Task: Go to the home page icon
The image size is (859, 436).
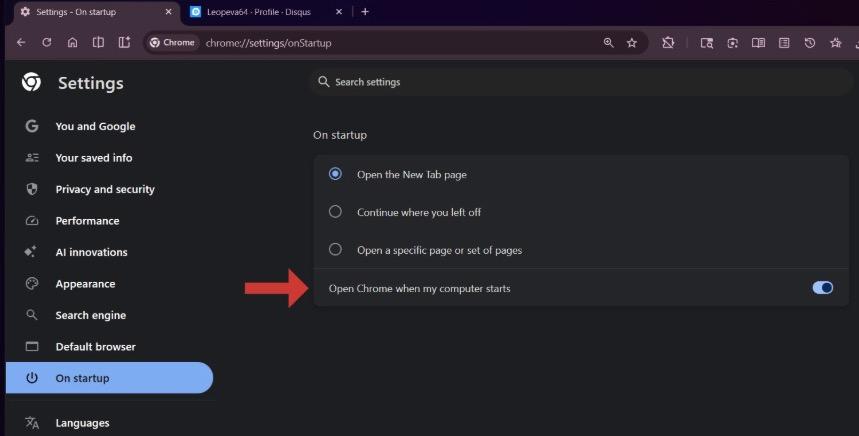Action: point(72,43)
